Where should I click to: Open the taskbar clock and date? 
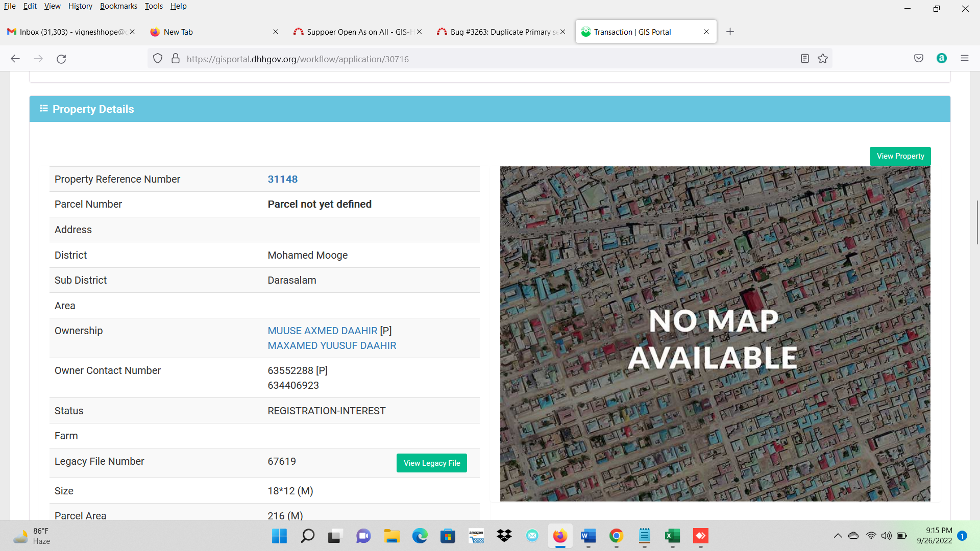click(934, 536)
